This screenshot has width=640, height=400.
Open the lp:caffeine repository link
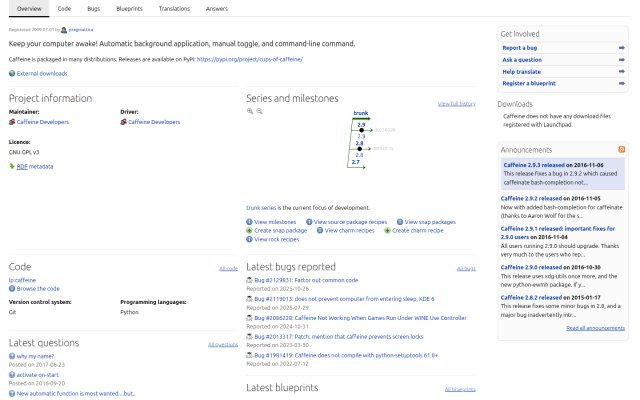[x=22, y=280]
